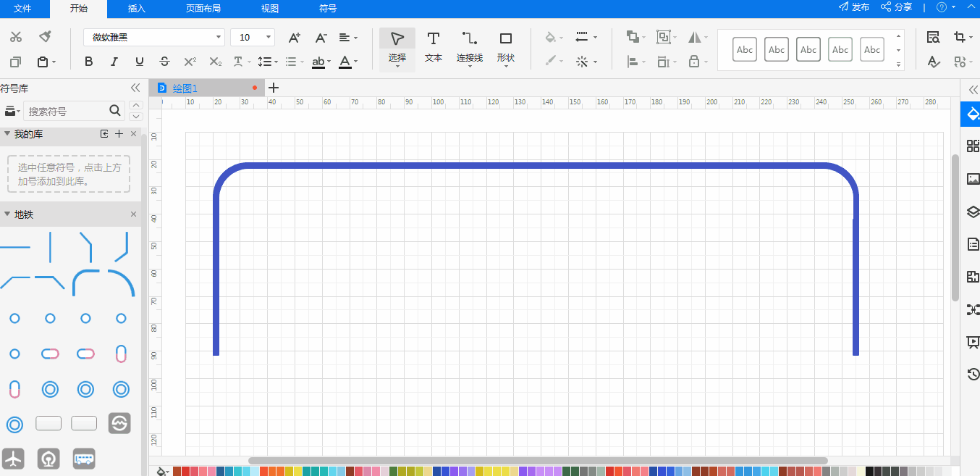The image size is (980, 476).
Task: Open the font size dropdown
Action: pos(253,38)
